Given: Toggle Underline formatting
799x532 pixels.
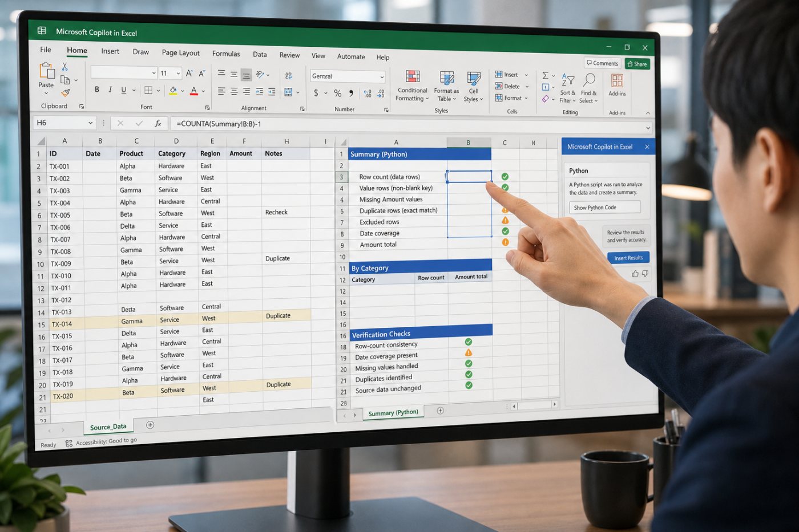Looking at the screenshot, I should point(123,90).
